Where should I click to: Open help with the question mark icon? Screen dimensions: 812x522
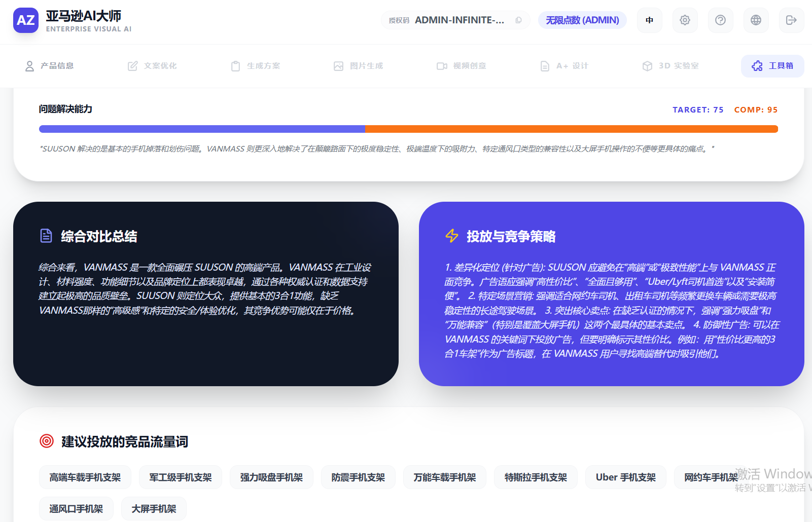coord(720,20)
